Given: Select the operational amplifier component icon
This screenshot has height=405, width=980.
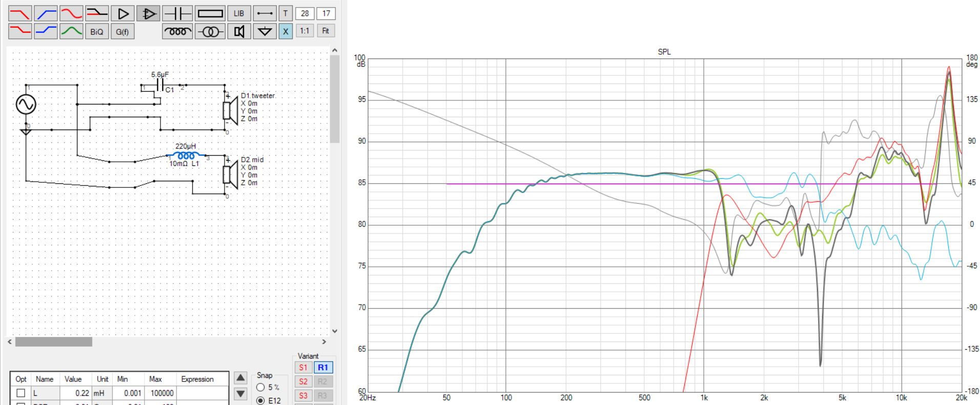Looking at the screenshot, I should pos(148,13).
